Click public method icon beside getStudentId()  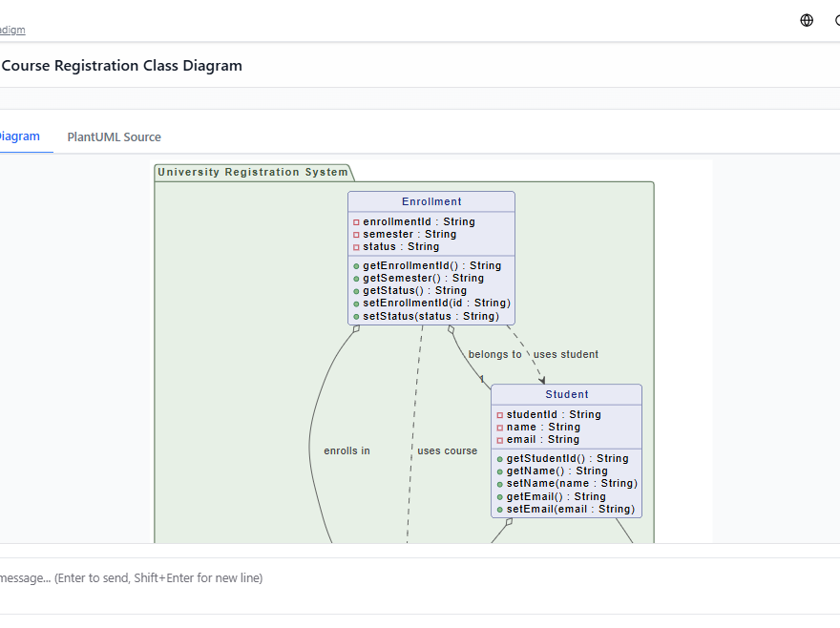coord(499,458)
